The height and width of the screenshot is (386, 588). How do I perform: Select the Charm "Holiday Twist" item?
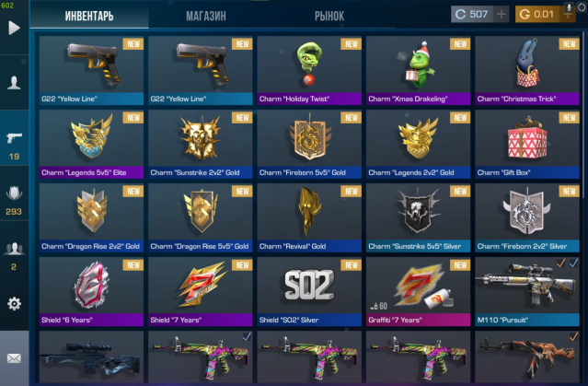[309, 70]
